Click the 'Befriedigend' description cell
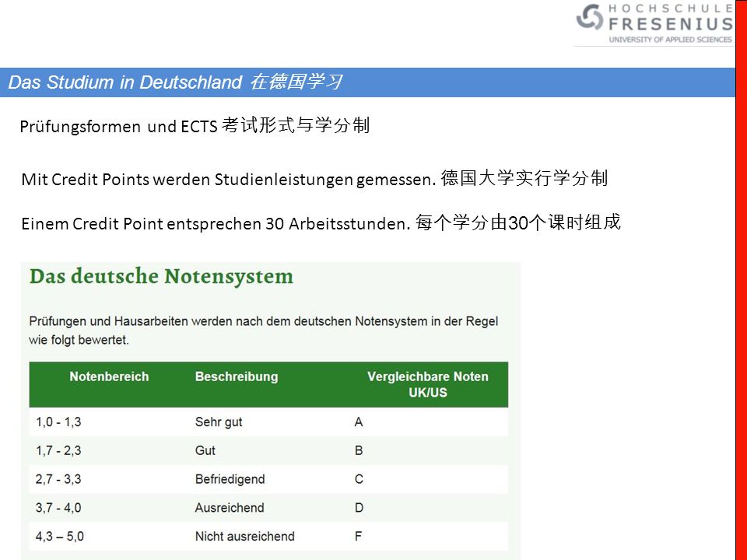The width and height of the screenshot is (747, 560). point(230,479)
